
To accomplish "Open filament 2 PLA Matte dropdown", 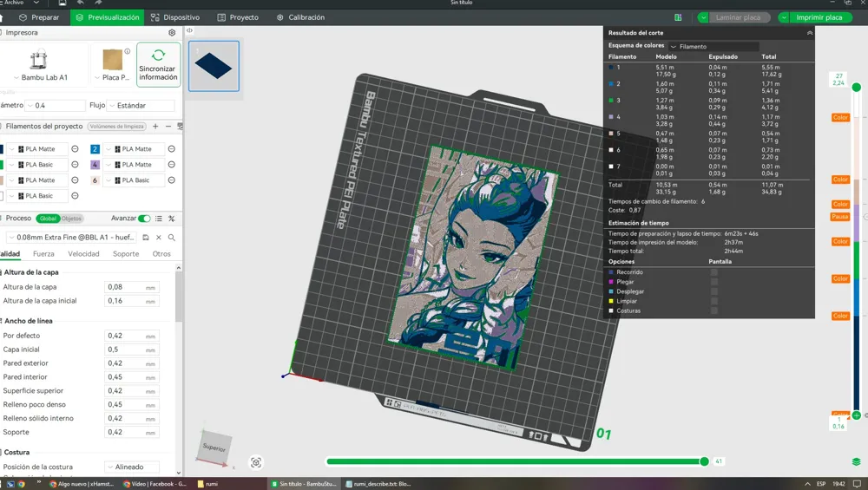I will click(x=134, y=149).
